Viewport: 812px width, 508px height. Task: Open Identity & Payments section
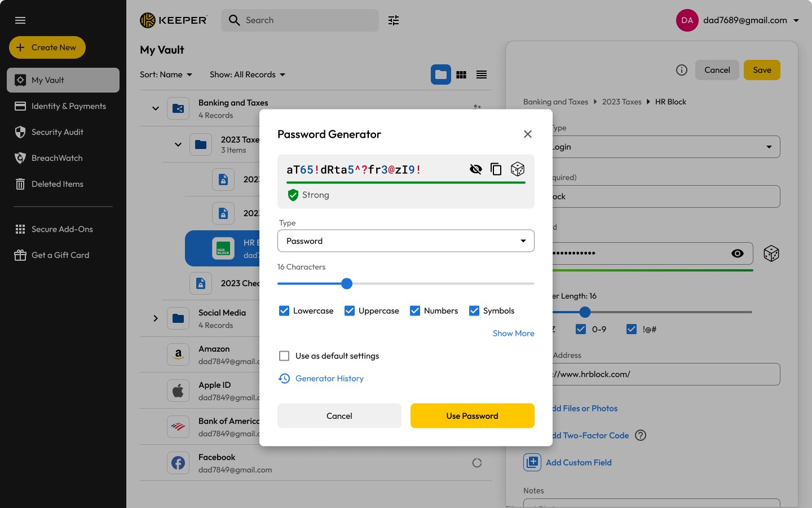tap(69, 106)
